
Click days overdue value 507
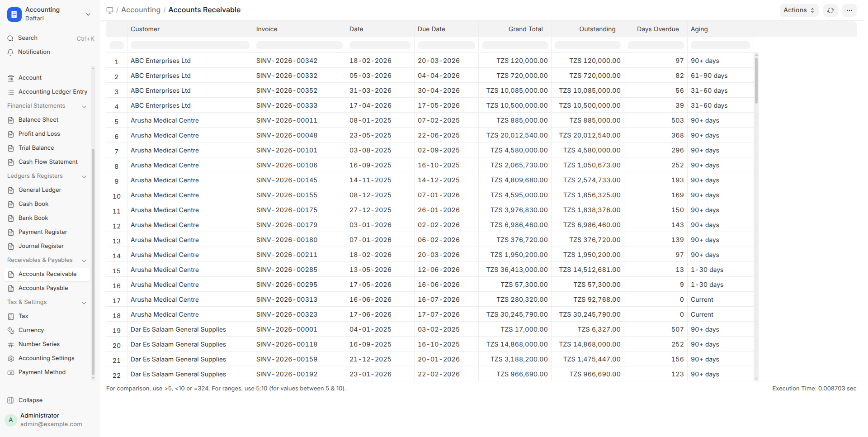(656, 329)
